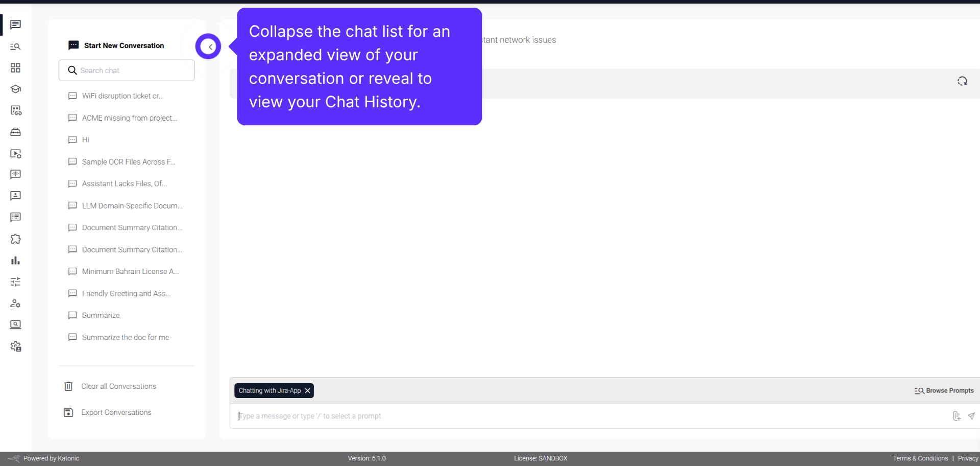Select the WiFi disruption ticket conversation
The height and width of the screenshot is (466, 980).
pos(122,96)
